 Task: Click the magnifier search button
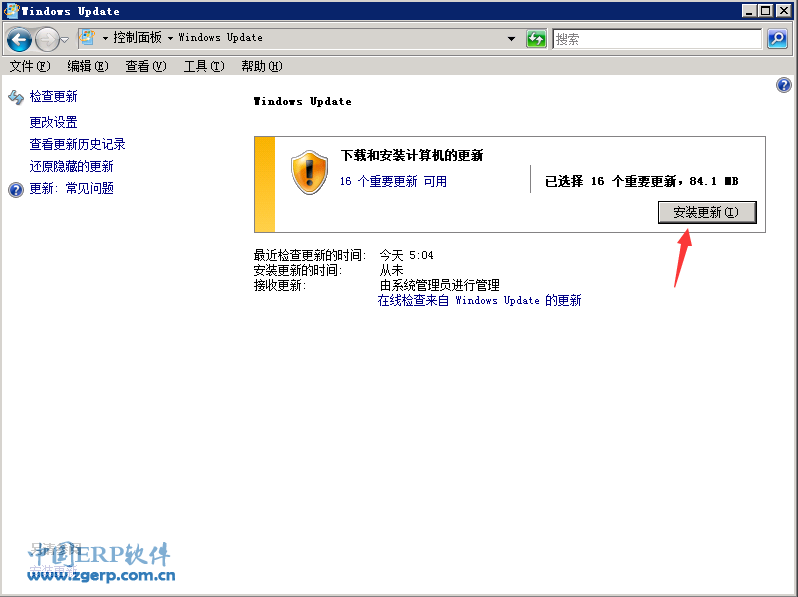[x=777, y=39]
